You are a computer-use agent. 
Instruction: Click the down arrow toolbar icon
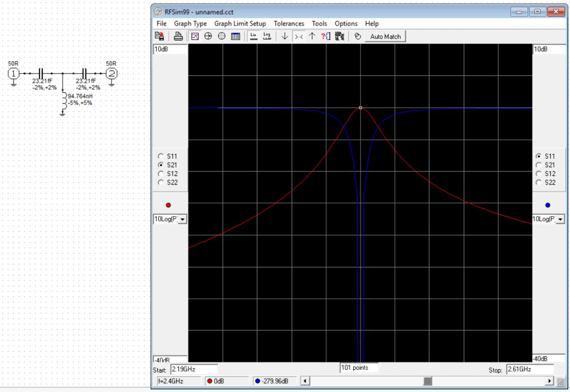coord(284,37)
